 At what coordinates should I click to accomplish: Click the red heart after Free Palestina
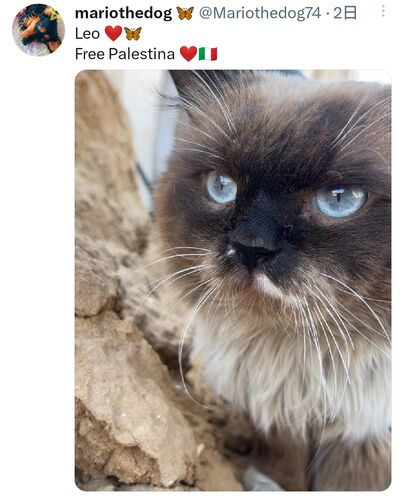click(x=188, y=54)
